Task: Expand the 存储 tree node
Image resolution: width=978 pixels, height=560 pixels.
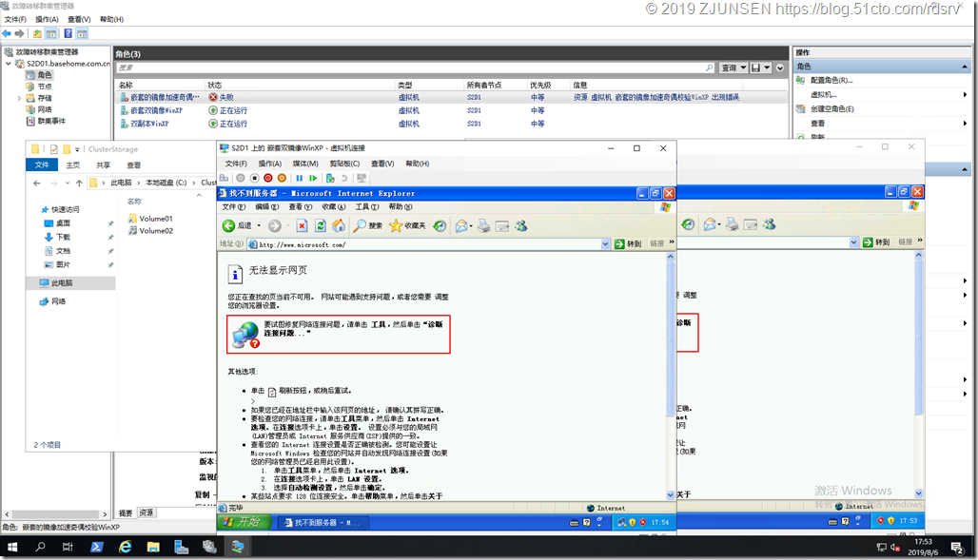Action: (19, 98)
